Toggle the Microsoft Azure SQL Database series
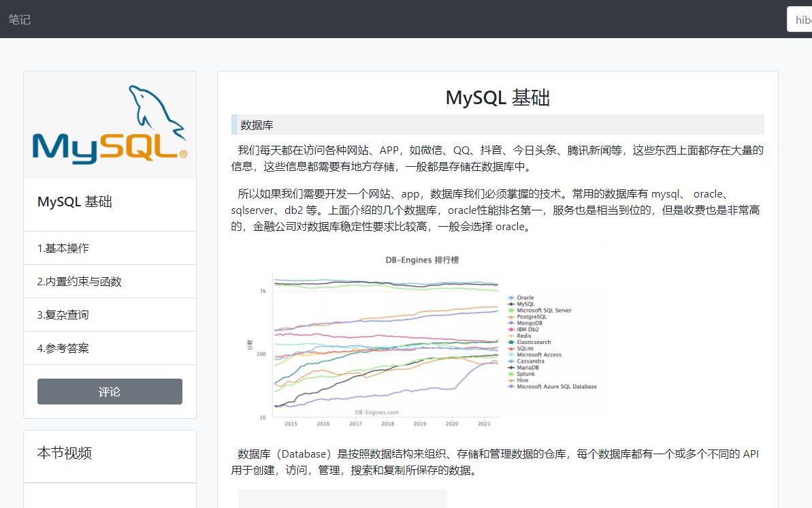Image resolution: width=812 pixels, height=508 pixels. [510, 386]
